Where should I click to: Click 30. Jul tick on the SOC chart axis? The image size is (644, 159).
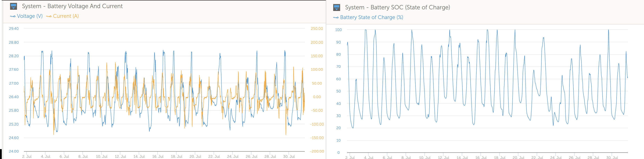coord(612,157)
